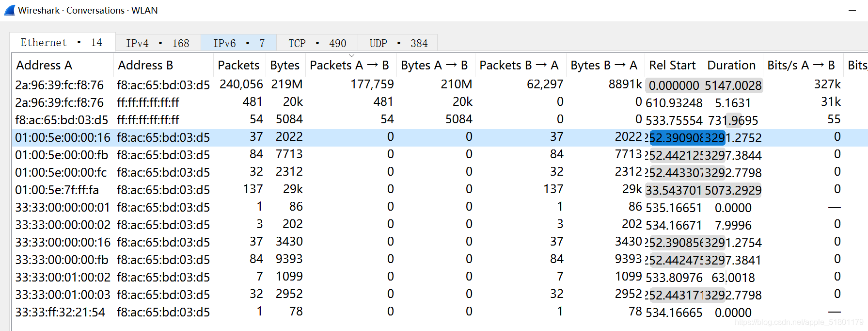Select the 33:33:00:00:00:01 address cell
The height and width of the screenshot is (331, 868).
click(63, 207)
